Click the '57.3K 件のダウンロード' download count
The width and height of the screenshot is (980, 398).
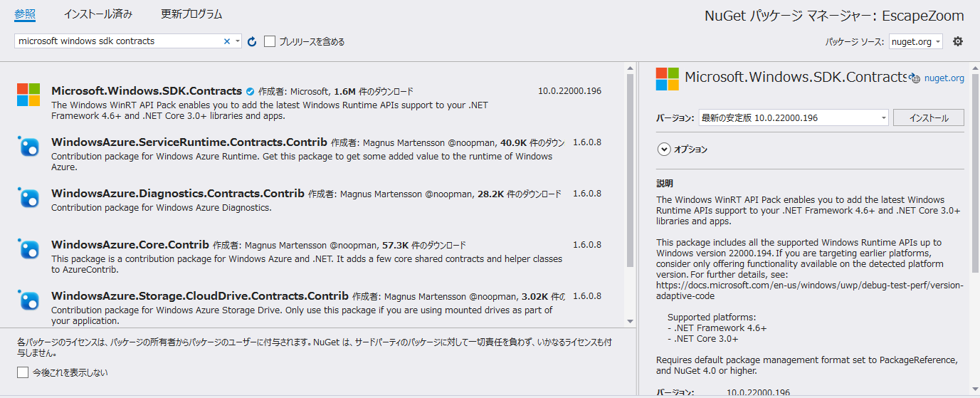tap(423, 246)
